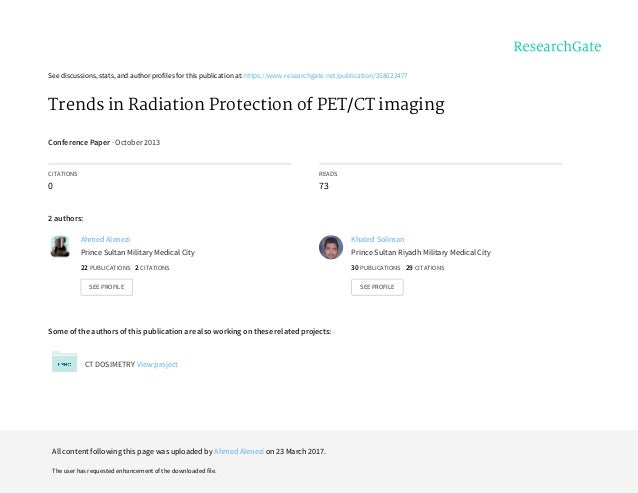The image size is (638, 493).
Task: Click Ahmed Alenezi's profile picture
Action: (60, 246)
